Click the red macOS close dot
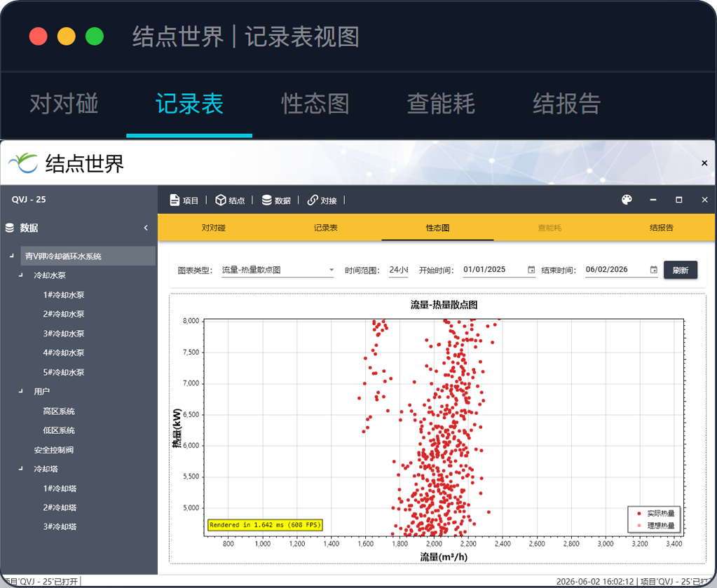 pyautogui.click(x=39, y=36)
